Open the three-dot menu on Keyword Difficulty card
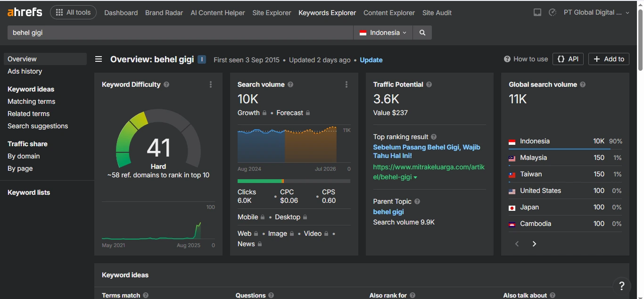 (x=211, y=84)
